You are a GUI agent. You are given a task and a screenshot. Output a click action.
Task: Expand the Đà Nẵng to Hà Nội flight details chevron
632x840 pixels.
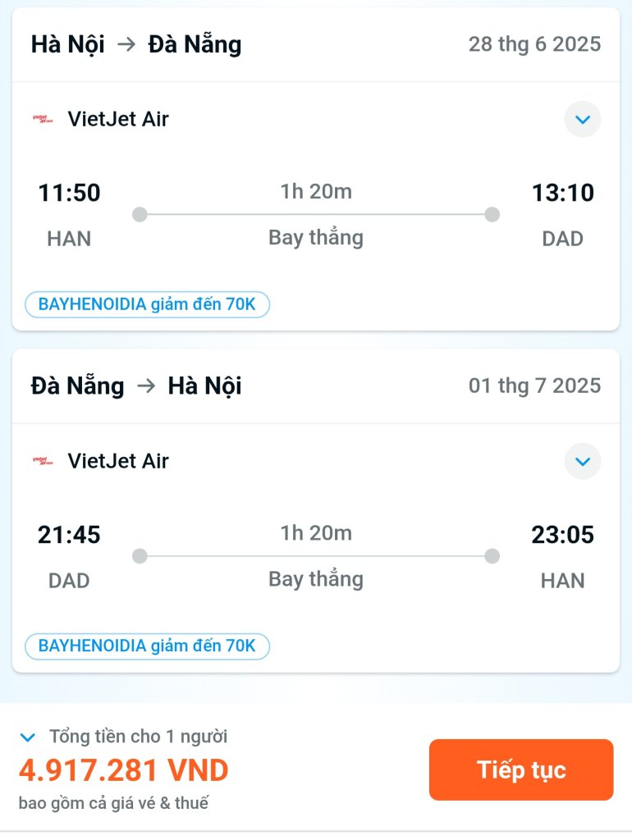tap(583, 461)
